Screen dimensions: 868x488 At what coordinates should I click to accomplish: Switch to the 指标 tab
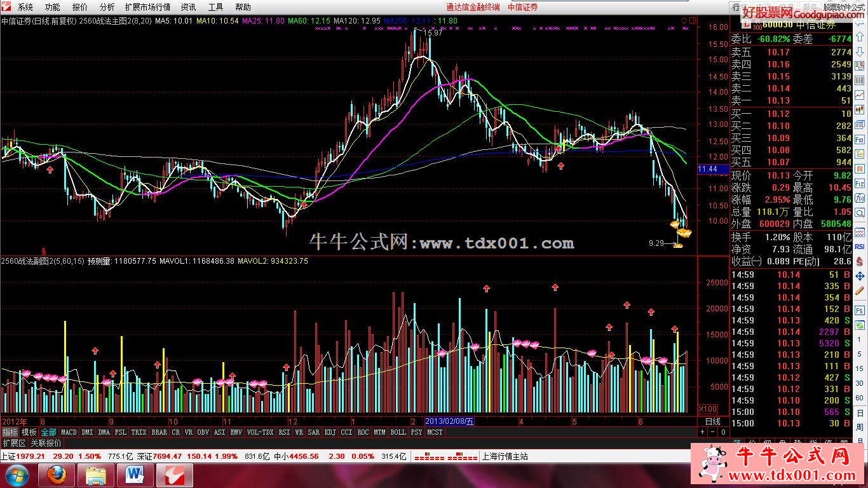tap(10, 432)
